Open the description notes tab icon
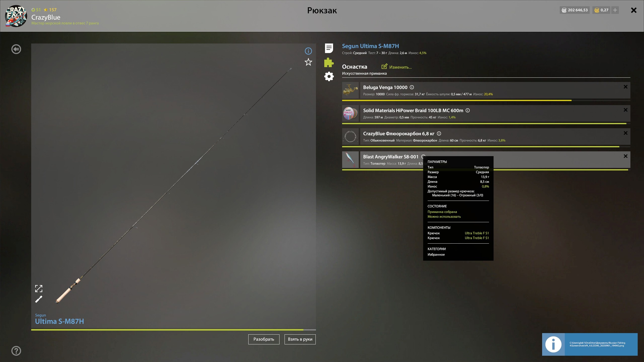This screenshot has height=362, width=644. (x=329, y=48)
